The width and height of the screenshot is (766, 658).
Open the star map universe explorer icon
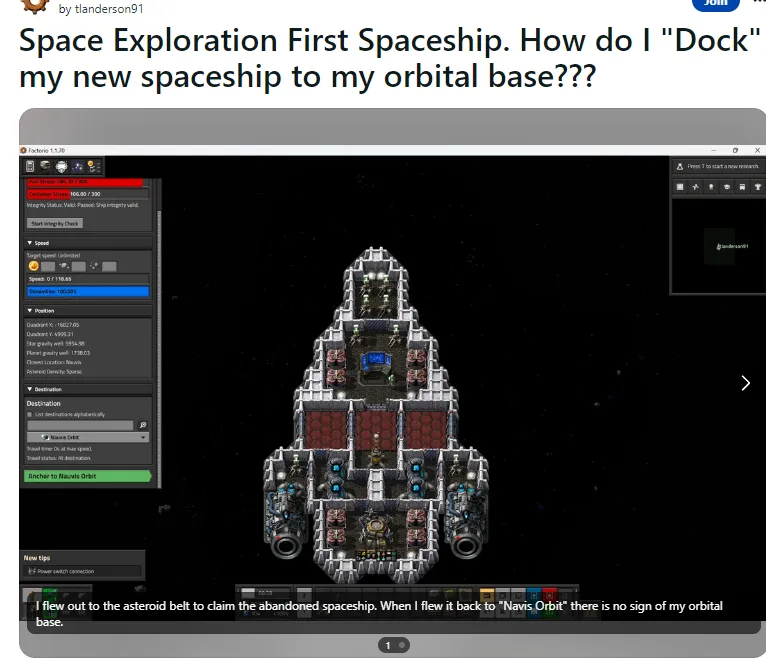point(77,167)
